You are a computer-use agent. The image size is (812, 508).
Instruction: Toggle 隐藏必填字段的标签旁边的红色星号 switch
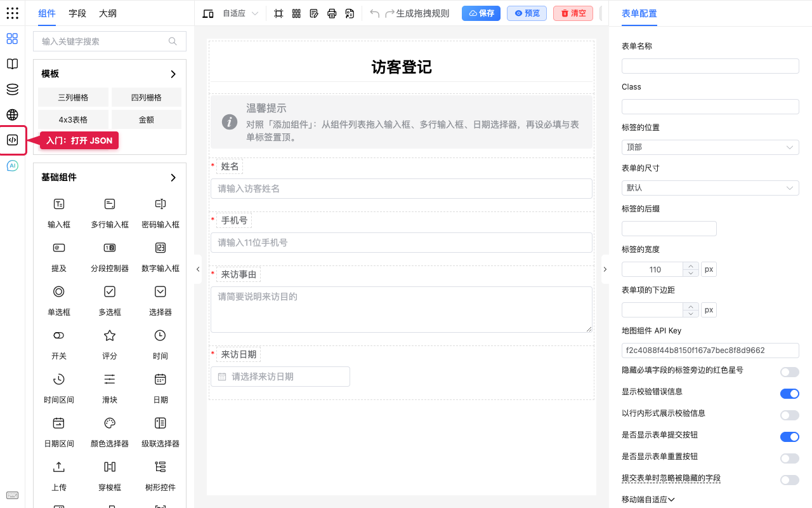click(790, 372)
